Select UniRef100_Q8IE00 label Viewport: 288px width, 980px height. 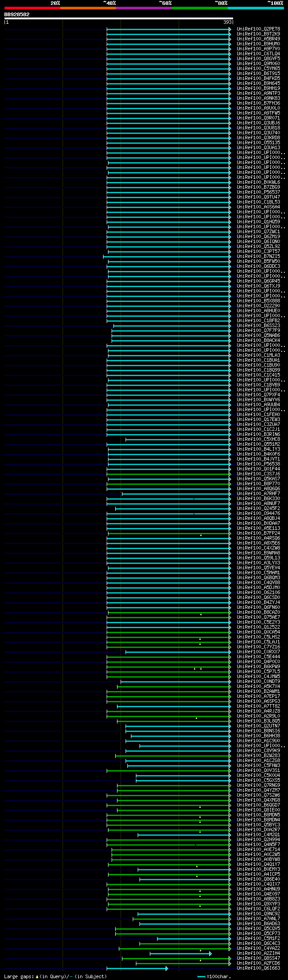pyautogui.click(x=258, y=810)
